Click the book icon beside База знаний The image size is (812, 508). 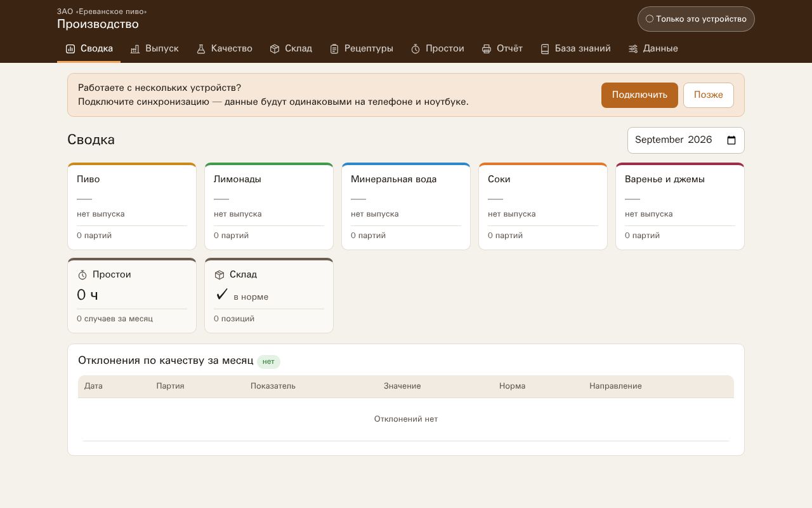[545, 49]
